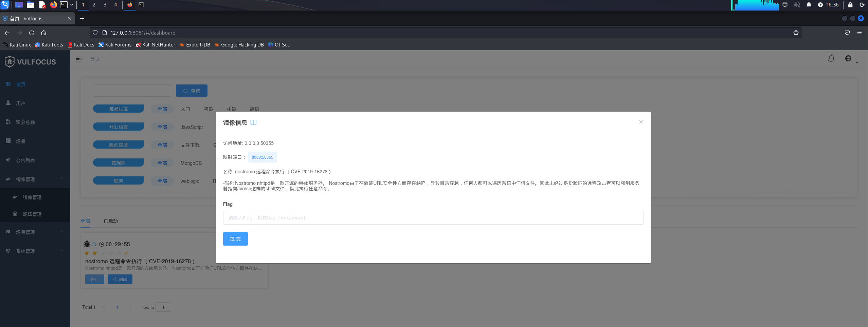Open the user account dropdown top right

[x=849, y=58]
